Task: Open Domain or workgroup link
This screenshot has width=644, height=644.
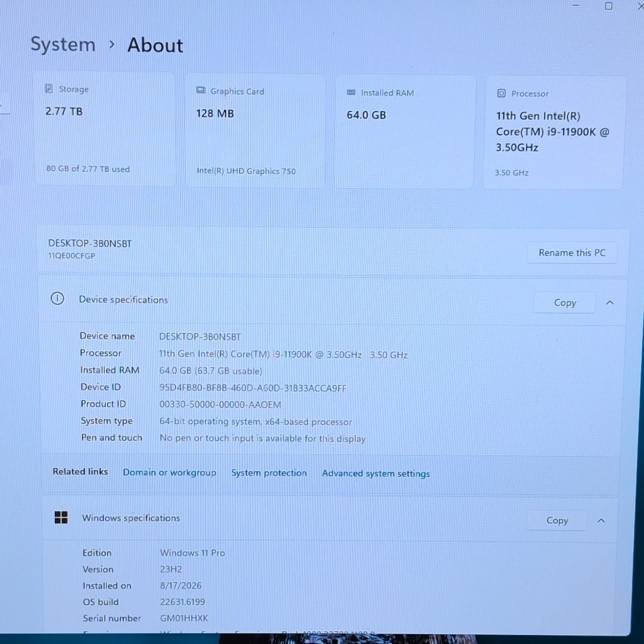Action: point(169,472)
